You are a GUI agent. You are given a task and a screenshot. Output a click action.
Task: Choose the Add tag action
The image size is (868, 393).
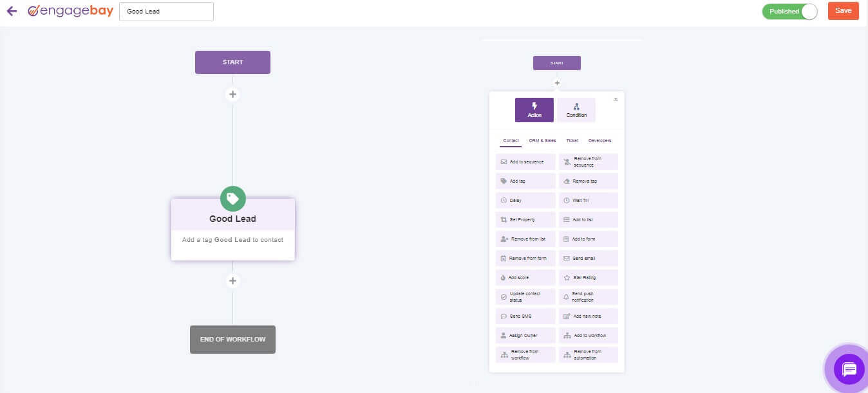tap(525, 181)
